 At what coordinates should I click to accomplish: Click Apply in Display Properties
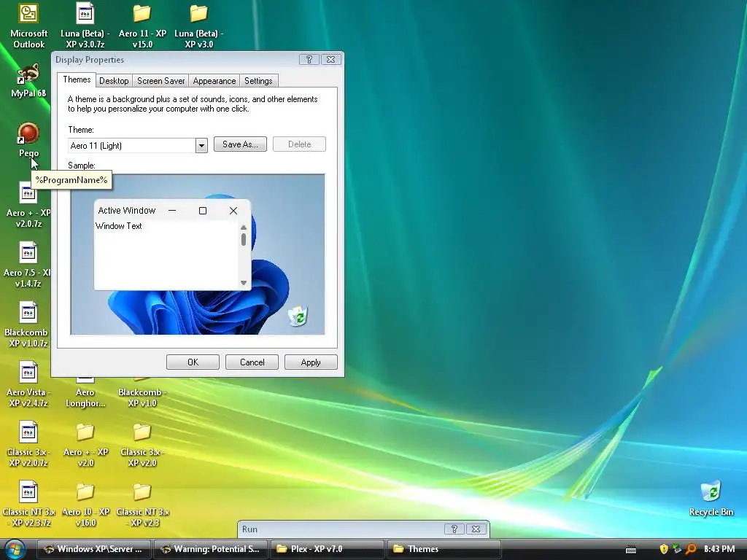pos(311,362)
